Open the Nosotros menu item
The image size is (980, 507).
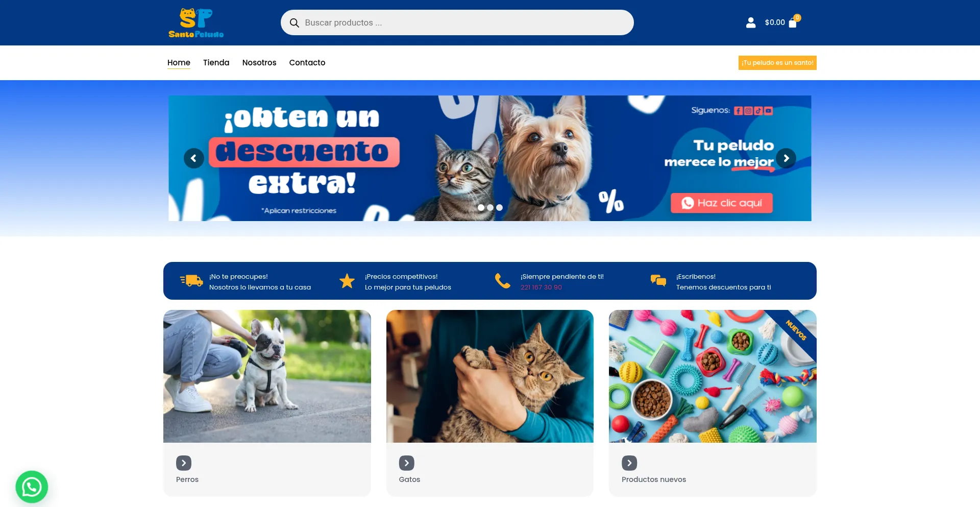pos(259,62)
